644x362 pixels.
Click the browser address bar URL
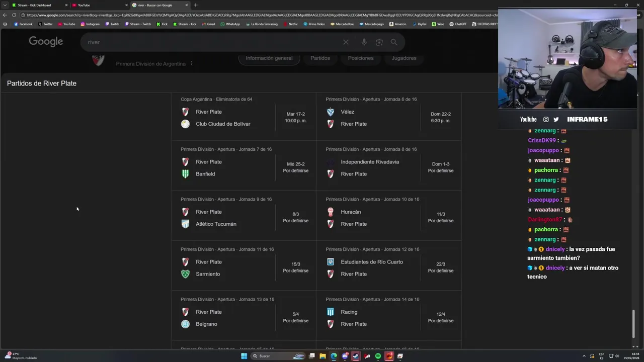coord(262,15)
